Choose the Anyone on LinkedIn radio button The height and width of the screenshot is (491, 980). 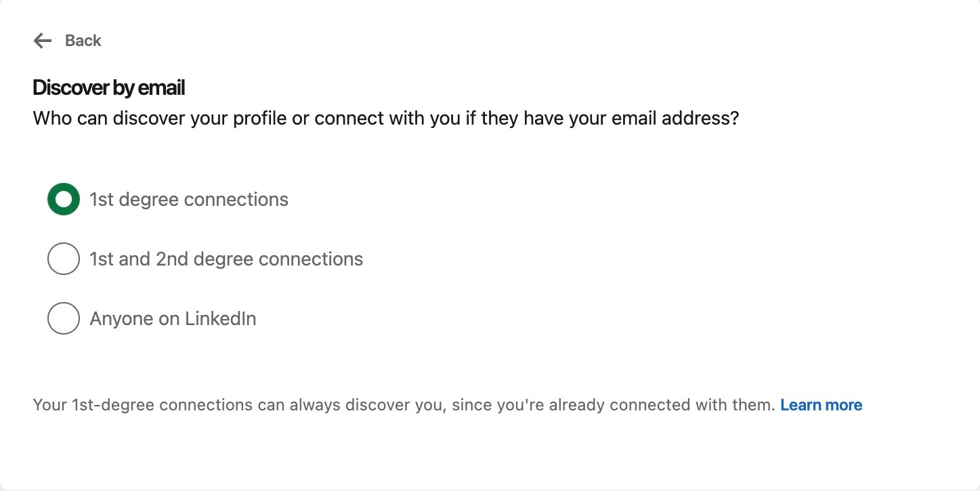(x=64, y=318)
